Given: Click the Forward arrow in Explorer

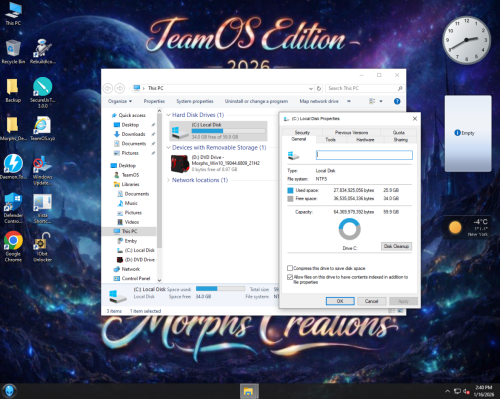Looking at the screenshot, I should (x=120, y=88).
